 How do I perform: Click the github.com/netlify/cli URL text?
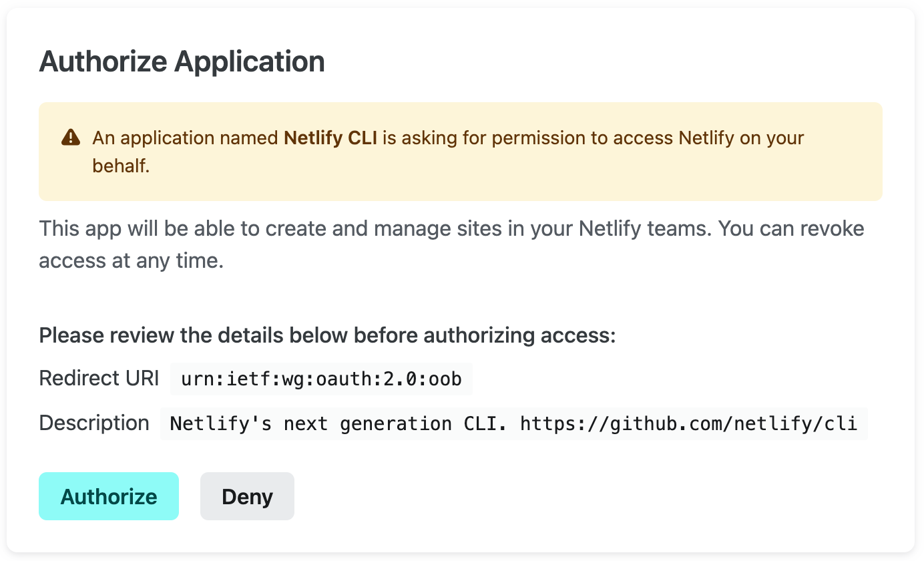[688, 423]
